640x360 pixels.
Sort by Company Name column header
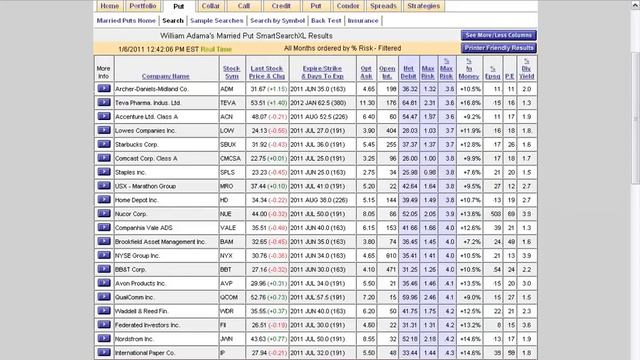pos(166,76)
